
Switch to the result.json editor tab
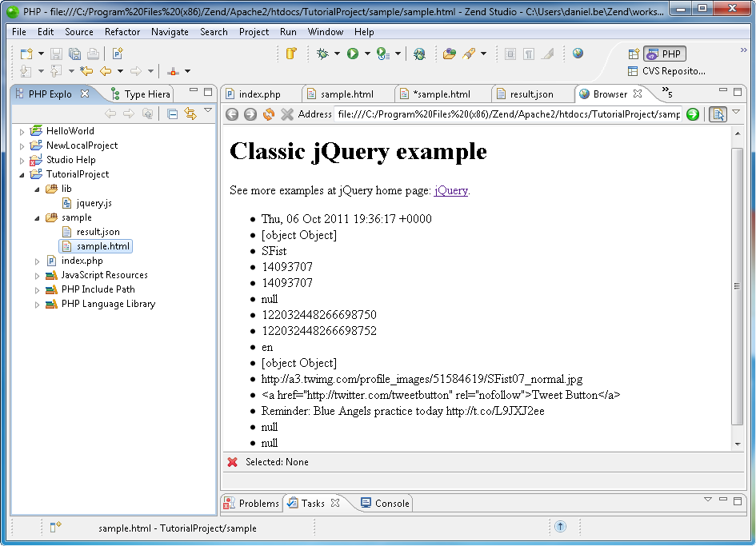click(531, 94)
